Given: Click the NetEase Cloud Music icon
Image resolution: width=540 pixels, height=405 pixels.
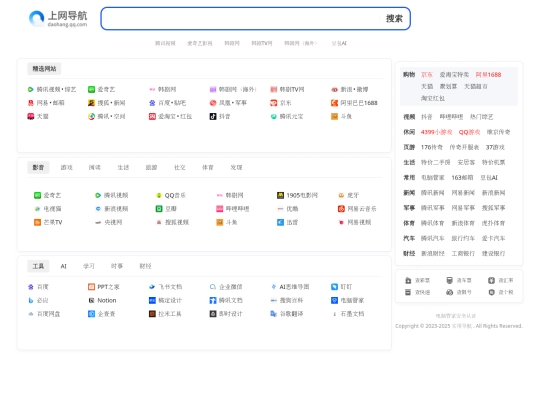Looking at the screenshot, I should pyautogui.click(x=341, y=209).
